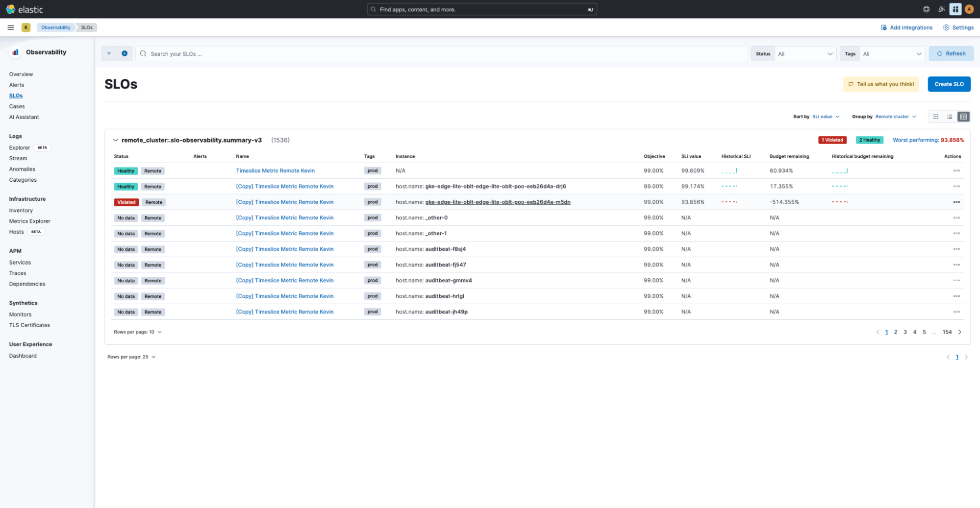Click the user avatar icon
Screen dimensions: 980x508
pyautogui.click(x=969, y=9)
